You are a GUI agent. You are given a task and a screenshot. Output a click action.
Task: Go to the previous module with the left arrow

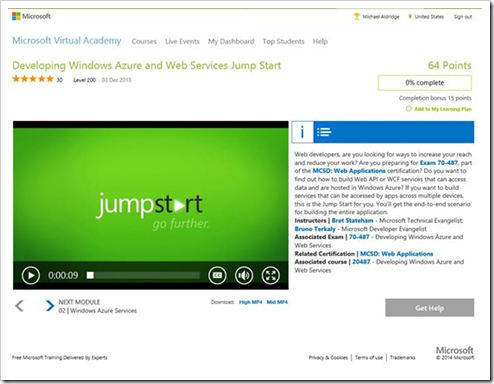click(19, 306)
